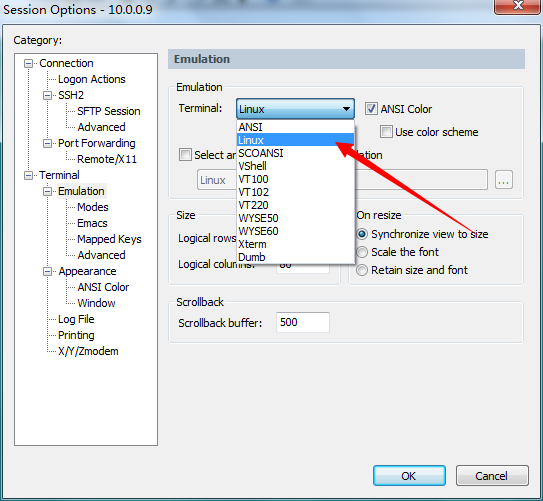Open Window category
Viewport: 543px width, 501px height.
[x=96, y=303]
